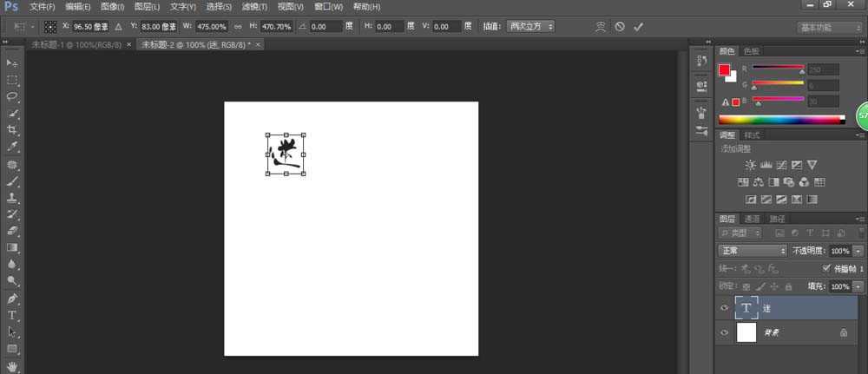Hide the 背景 layer visibility eye
This screenshot has height=374, width=868.
(726, 332)
